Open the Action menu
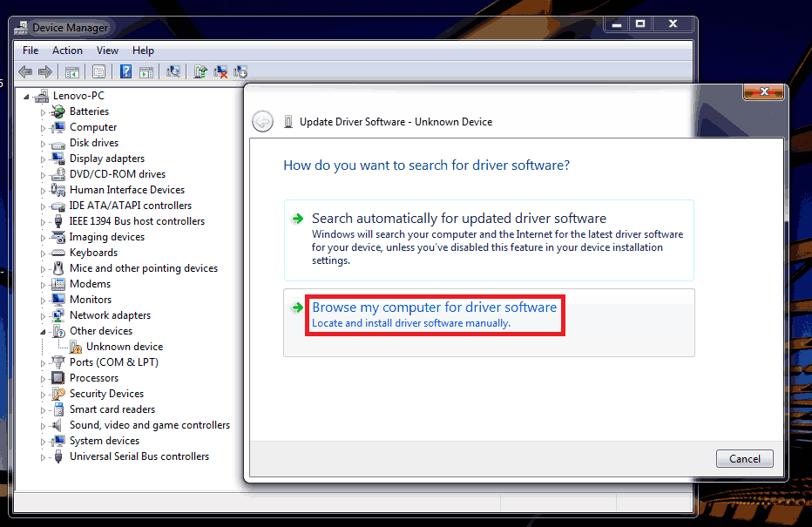This screenshot has width=812, height=527. pyautogui.click(x=67, y=51)
